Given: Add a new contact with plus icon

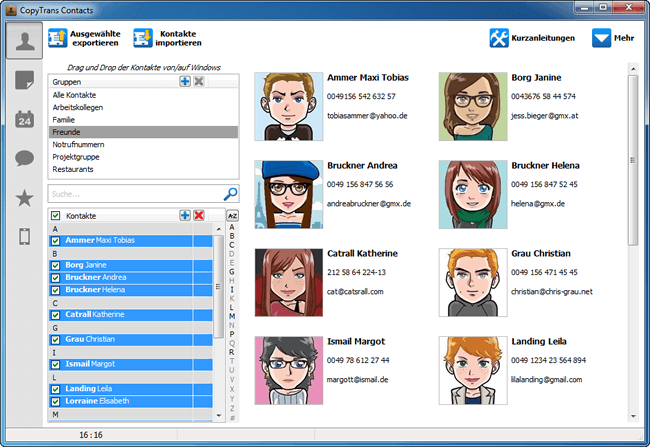Looking at the screenshot, I should click(185, 215).
